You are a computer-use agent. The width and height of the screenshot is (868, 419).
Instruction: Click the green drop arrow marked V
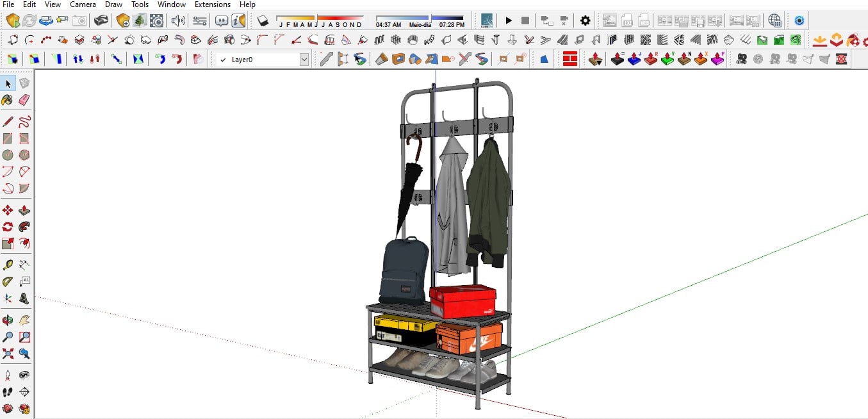[667, 60]
